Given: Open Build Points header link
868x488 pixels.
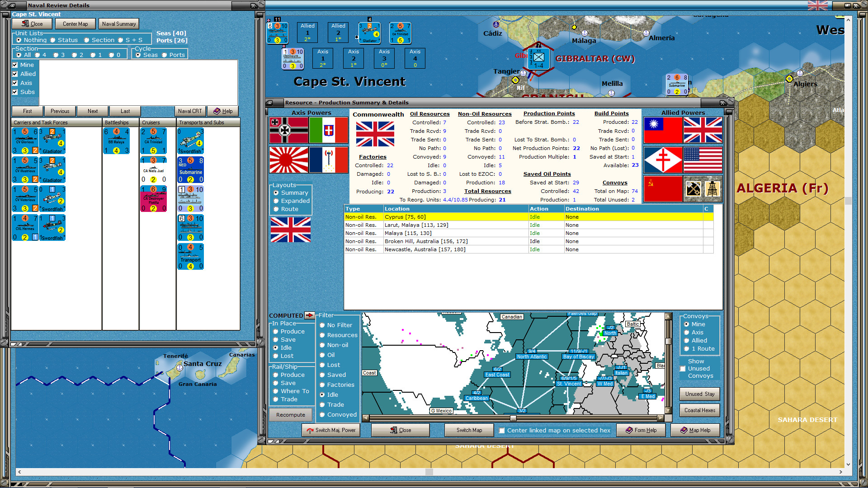Looking at the screenshot, I should coord(611,113).
